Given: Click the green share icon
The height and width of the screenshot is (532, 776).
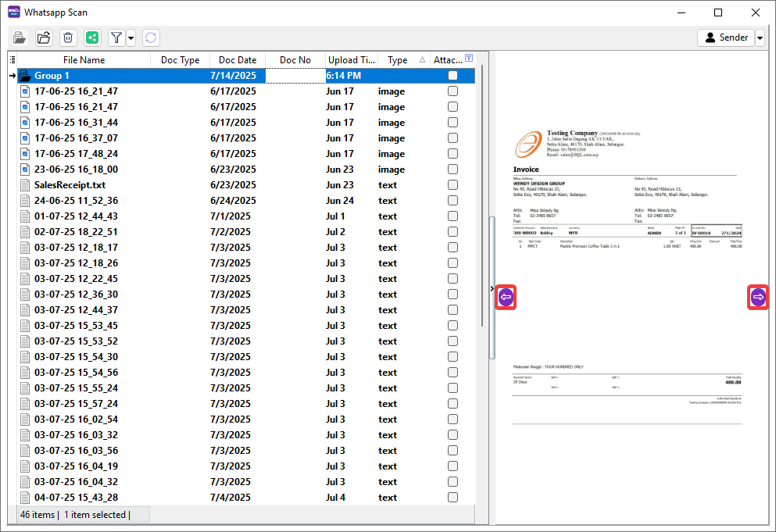Looking at the screenshot, I should coord(92,37).
